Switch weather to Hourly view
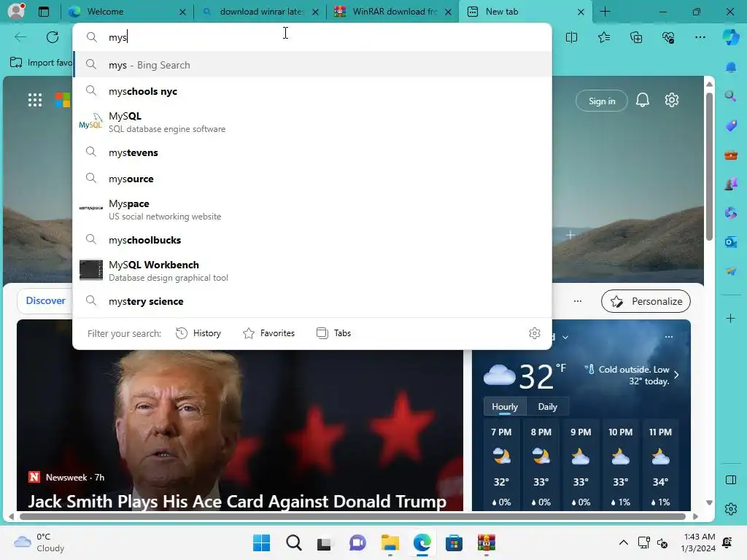 (505, 407)
